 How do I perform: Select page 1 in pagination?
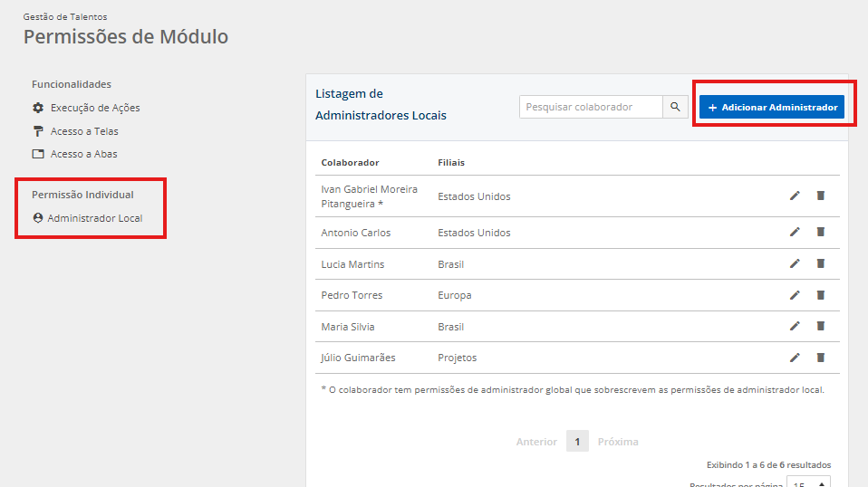coord(577,442)
